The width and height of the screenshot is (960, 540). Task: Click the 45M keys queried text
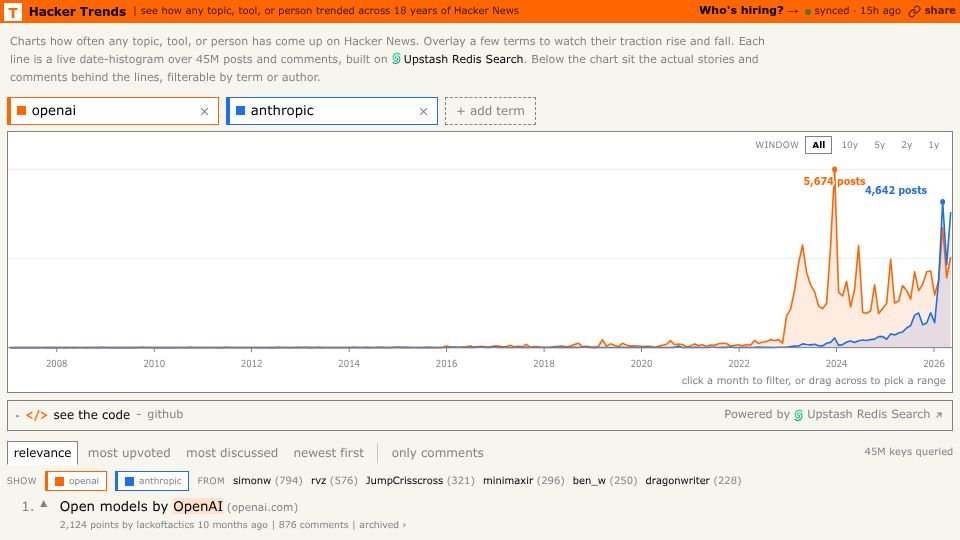909,452
